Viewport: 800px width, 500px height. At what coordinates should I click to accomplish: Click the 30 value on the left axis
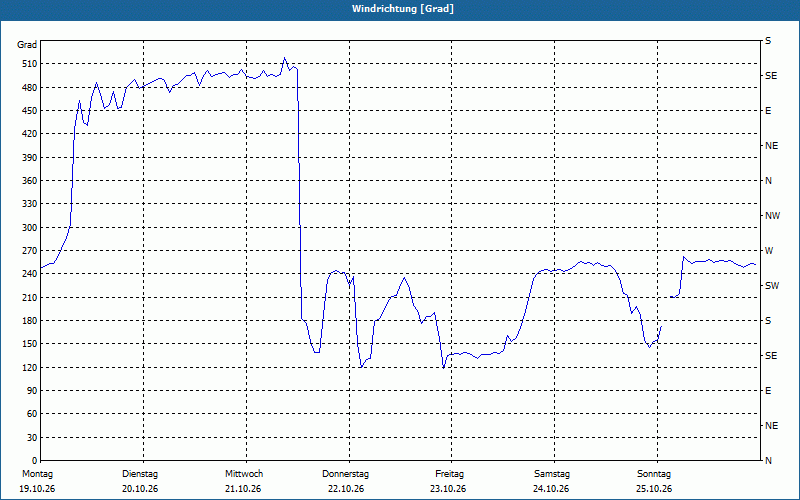pyautogui.click(x=31, y=438)
